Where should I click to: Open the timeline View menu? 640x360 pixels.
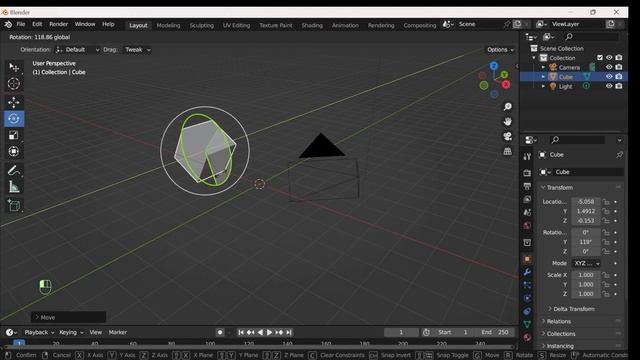tap(96, 332)
